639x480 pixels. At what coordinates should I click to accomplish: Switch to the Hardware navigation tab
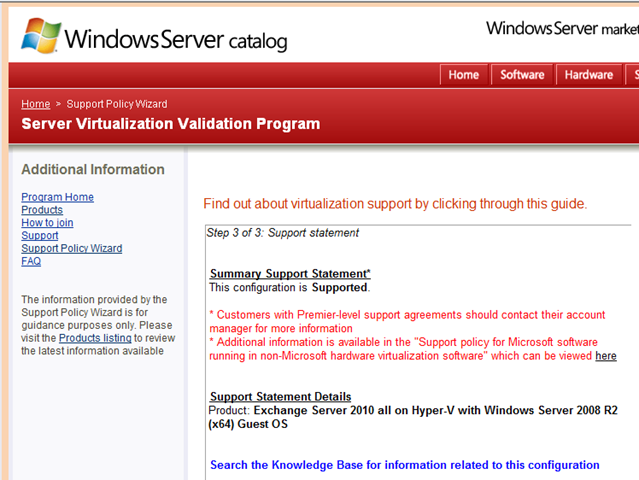pyautogui.click(x=589, y=75)
